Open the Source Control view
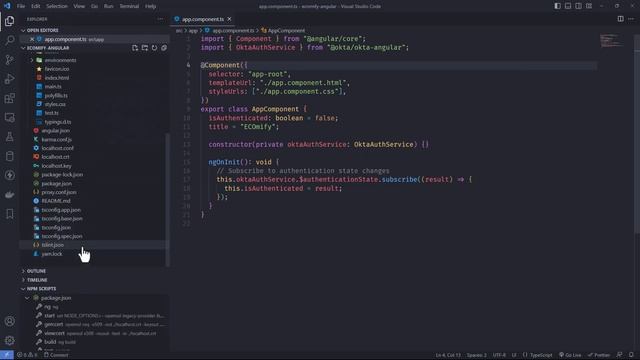Viewport: 640px width, 360px height. click(9, 60)
